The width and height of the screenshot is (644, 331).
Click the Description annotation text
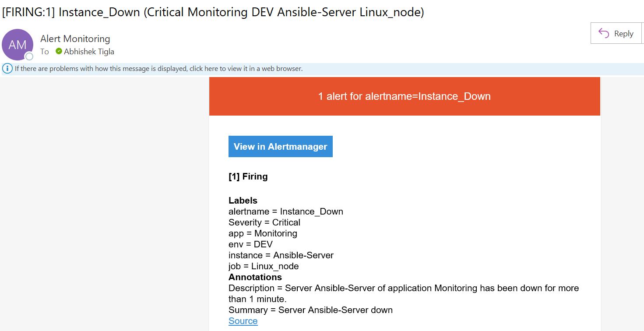403,288
